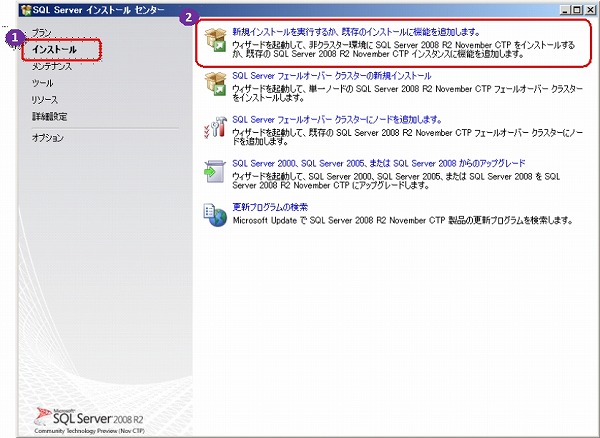Minimize the install center window
Viewport: 600px width, 438px height.
[x=566, y=11]
